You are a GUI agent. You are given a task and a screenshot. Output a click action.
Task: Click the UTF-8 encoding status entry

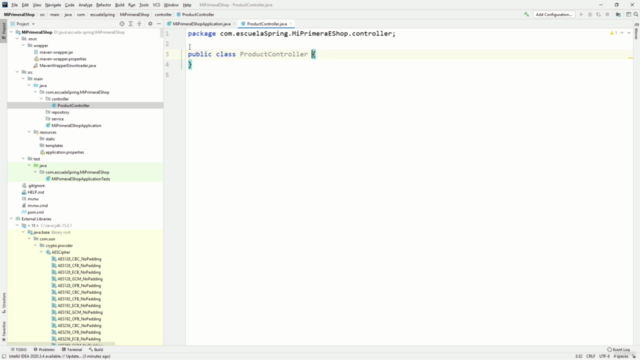(x=604, y=356)
